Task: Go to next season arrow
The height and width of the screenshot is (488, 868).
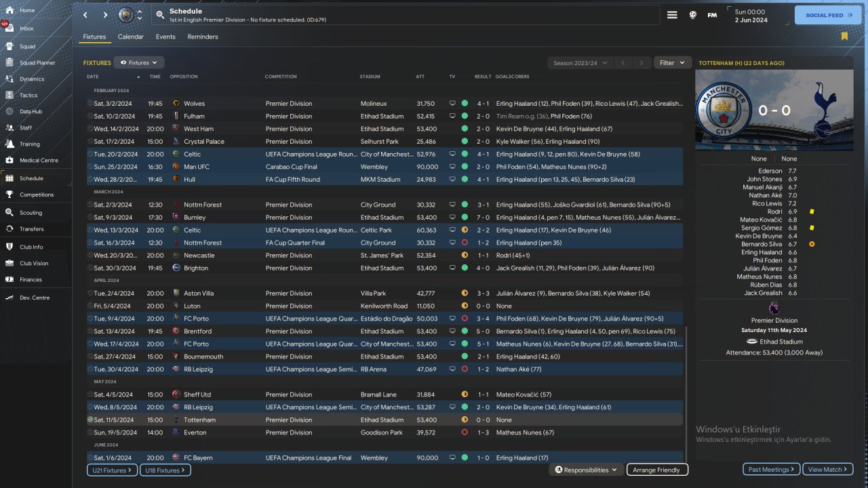Action: click(x=641, y=62)
